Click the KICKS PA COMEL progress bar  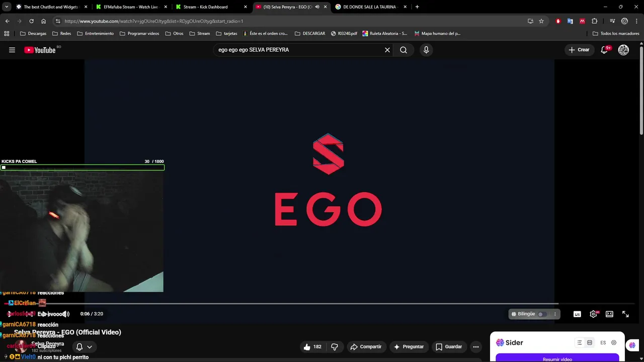click(x=83, y=167)
